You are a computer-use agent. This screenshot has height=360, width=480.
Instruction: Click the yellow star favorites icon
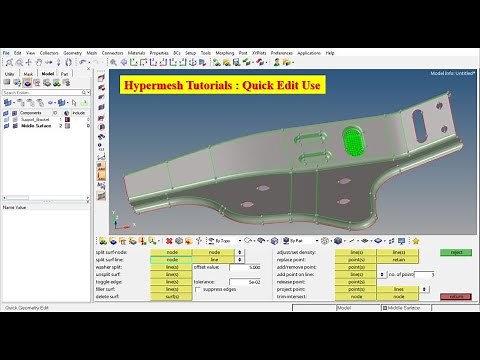[x=416, y=241]
